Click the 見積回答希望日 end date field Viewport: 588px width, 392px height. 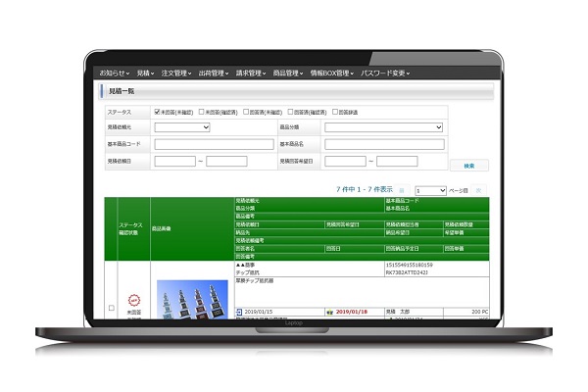click(397, 162)
